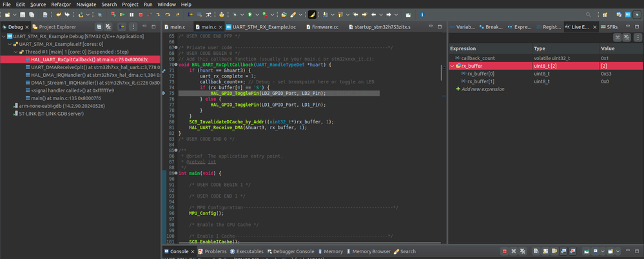Toggle Pin Console button in Console toolbar
The width and height of the screenshot is (644, 259).
[x=587, y=251]
